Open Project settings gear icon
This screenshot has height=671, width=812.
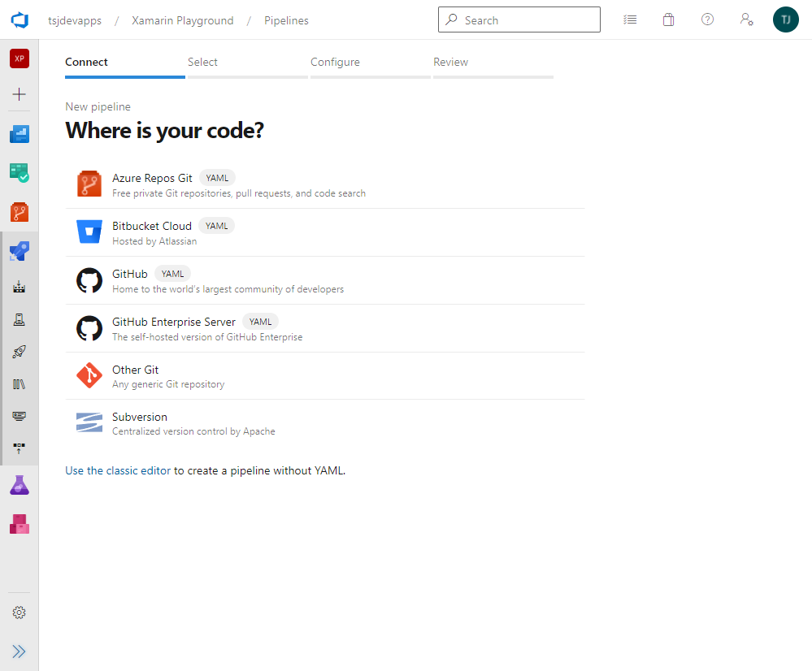[x=20, y=613]
